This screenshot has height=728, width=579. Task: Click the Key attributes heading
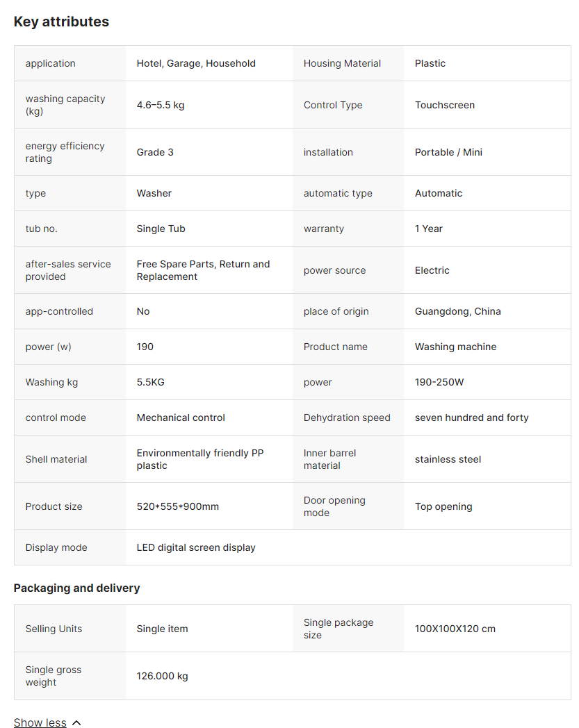click(x=61, y=22)
